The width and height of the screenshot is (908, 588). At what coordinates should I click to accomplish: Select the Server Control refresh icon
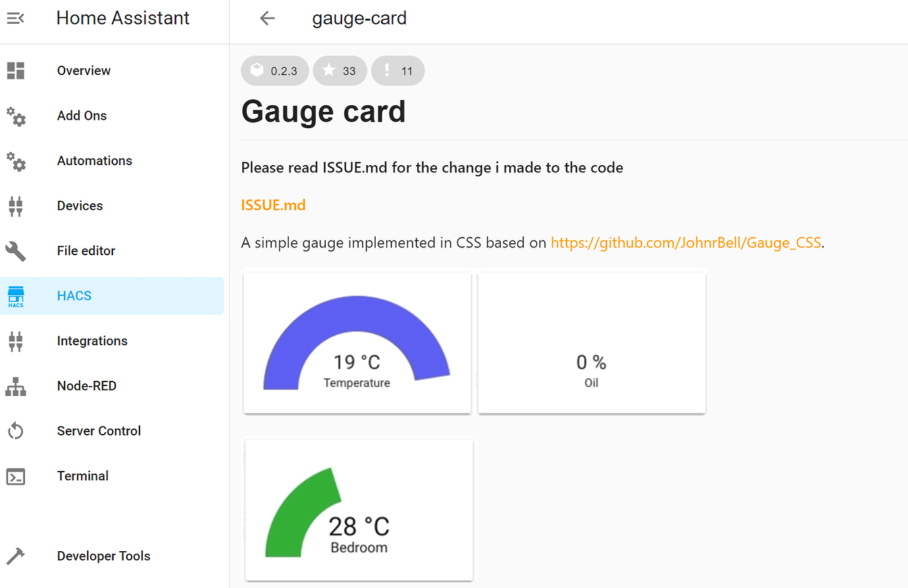tap(15, 431)
